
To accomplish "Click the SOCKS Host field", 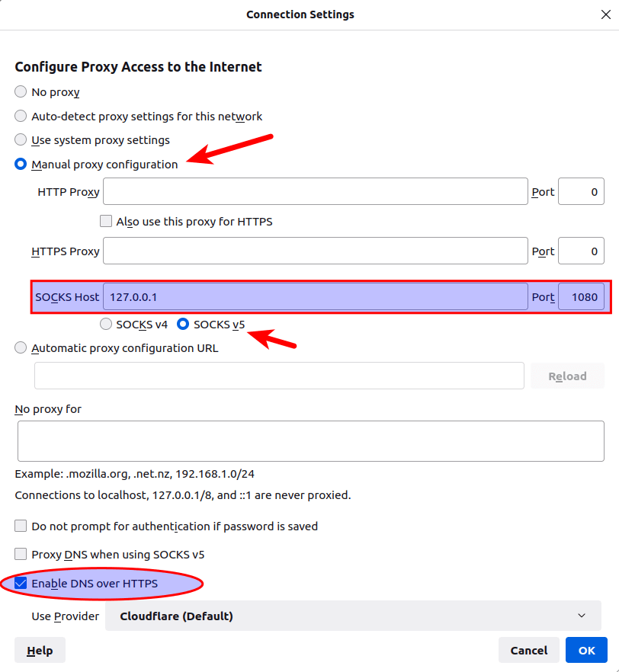I will click(316, 296).
